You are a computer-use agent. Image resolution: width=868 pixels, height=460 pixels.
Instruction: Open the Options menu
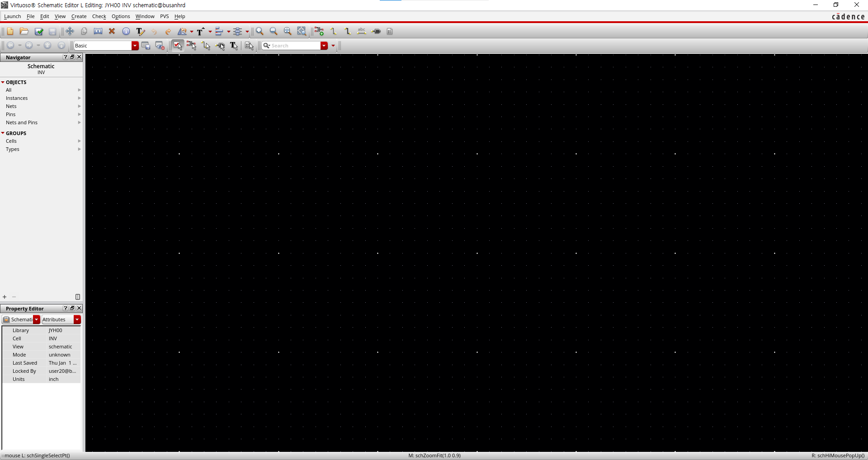pos(121,16)
